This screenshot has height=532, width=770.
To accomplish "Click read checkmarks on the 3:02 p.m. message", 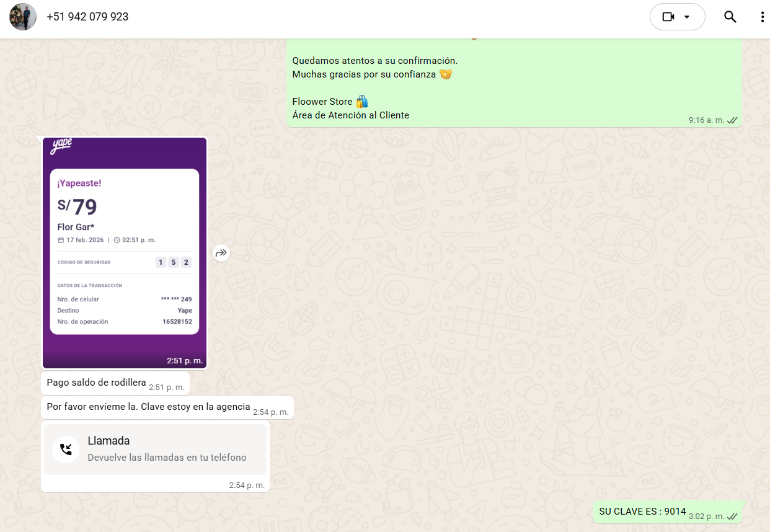I will 732,516.
